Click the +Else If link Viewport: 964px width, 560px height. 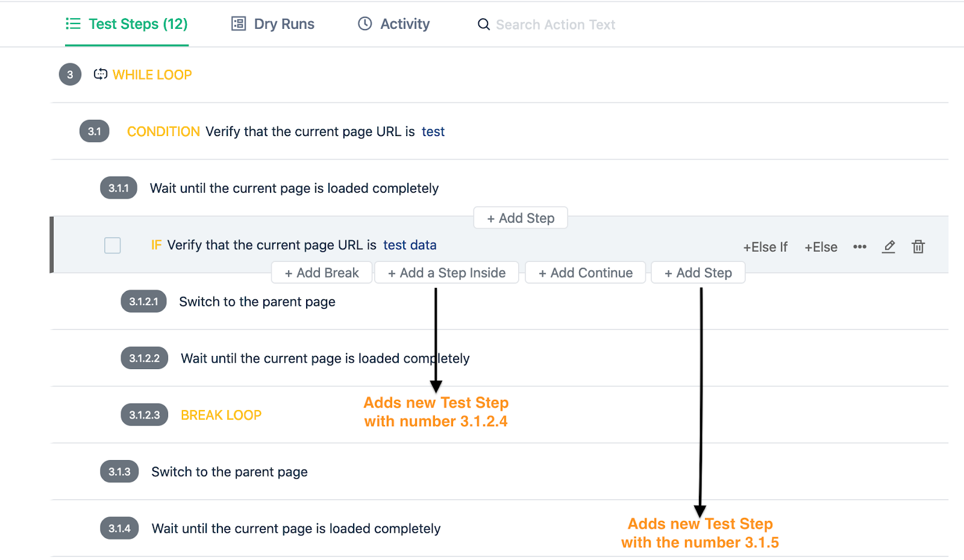tap(765, 247)
